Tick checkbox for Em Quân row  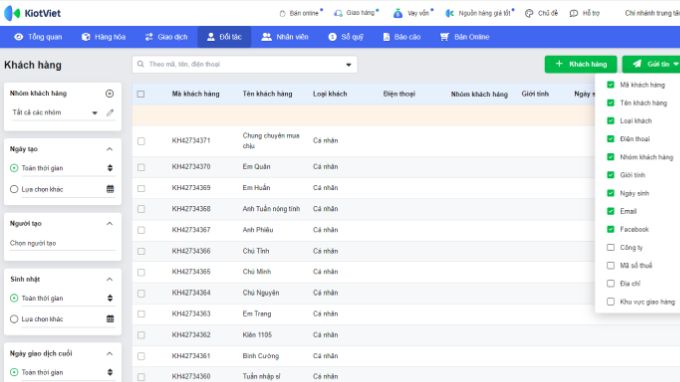tap(141, 167)
